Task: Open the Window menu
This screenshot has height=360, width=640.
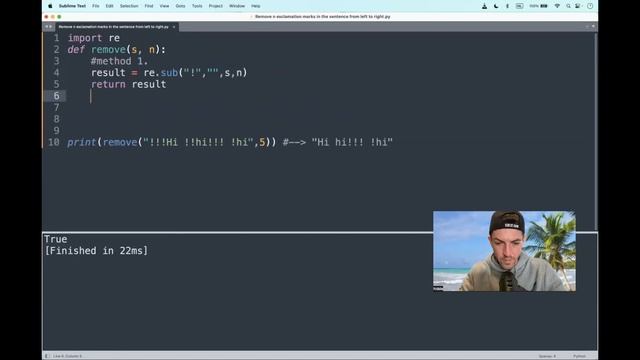Action: point(237,6)
